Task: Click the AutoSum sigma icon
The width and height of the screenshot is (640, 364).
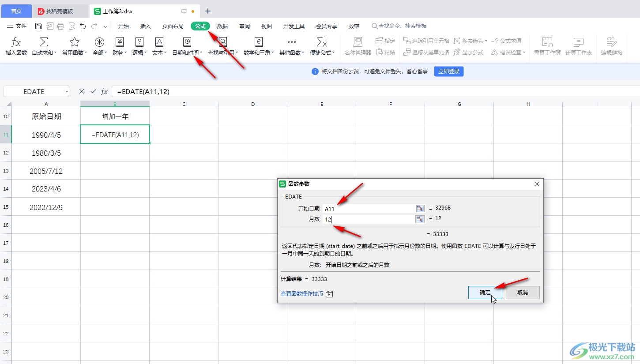Action: pos(44,42)
